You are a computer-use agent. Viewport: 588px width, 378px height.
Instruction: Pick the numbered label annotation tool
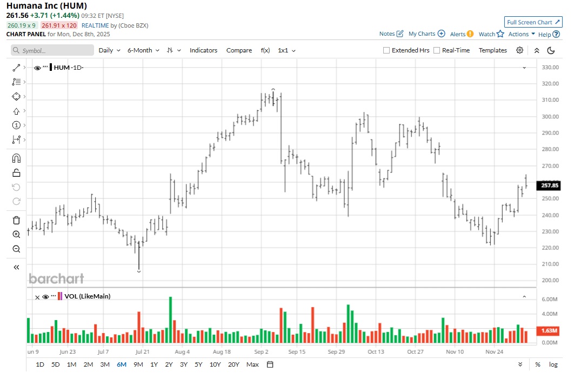[x=16, y=125]
